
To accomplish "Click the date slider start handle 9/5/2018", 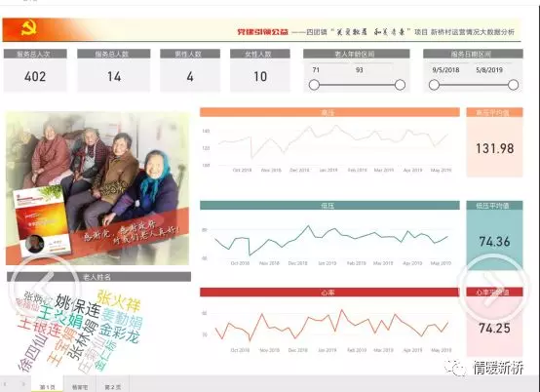I will pyautogui.click(x=434, y=85).
